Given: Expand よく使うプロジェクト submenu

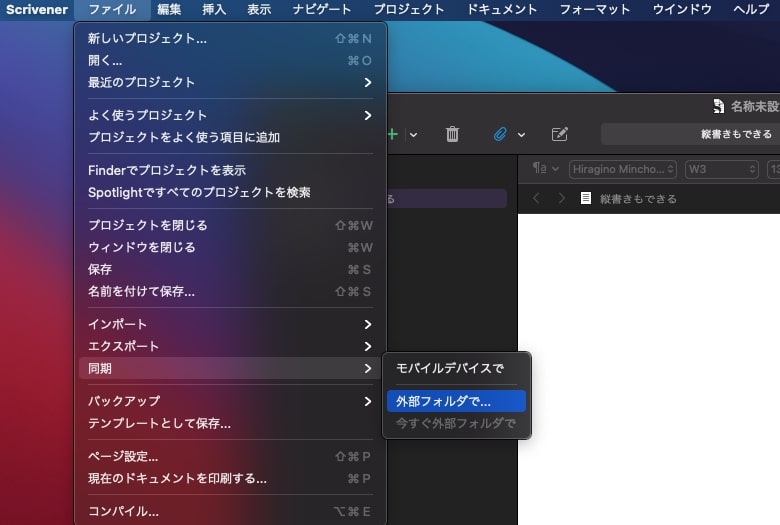Looking at the screenshot, I should (x=230, y=115).
